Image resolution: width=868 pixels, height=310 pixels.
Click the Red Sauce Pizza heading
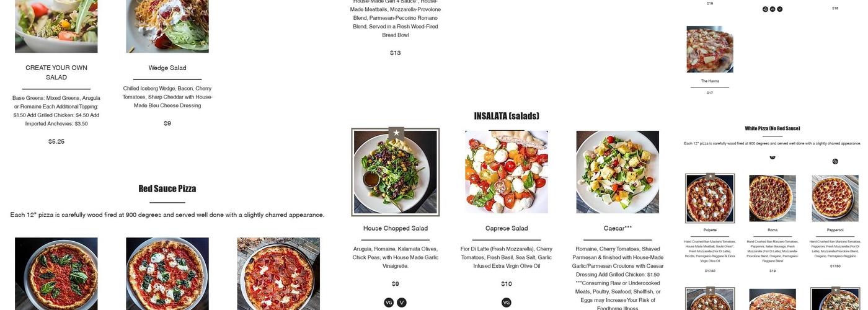click(167, 188)
